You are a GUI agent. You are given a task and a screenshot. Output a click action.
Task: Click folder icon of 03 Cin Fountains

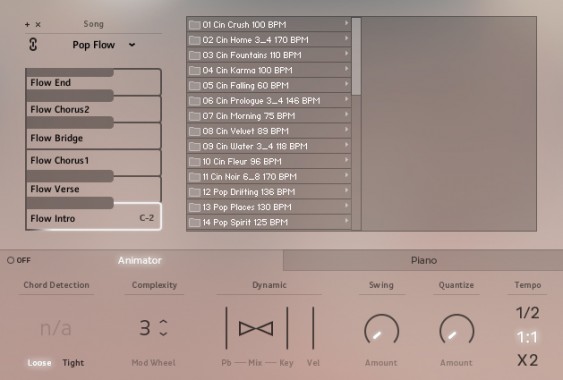point(195,55)
